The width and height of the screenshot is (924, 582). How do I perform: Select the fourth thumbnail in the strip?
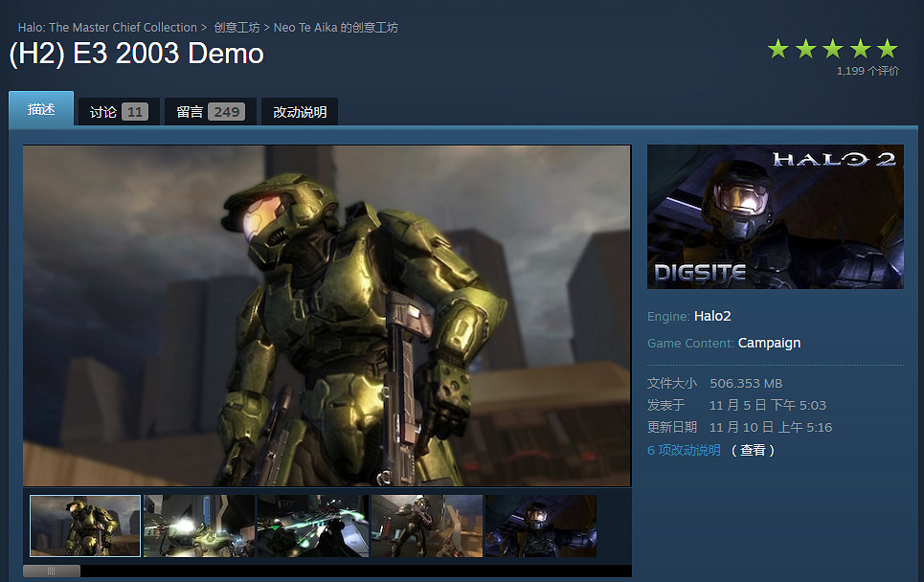426,526
